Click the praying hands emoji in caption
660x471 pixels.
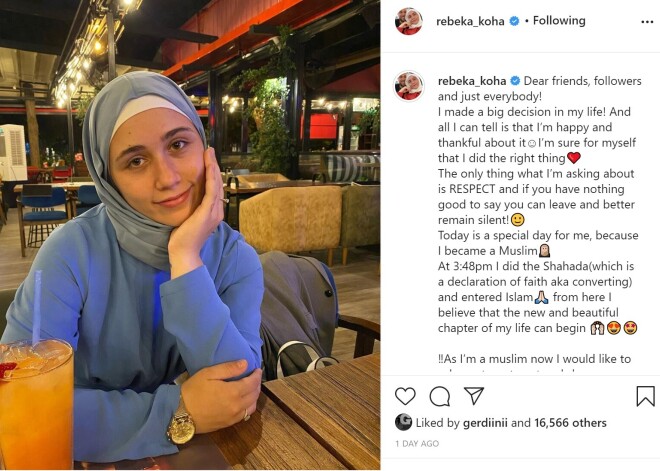click(542, 298)
